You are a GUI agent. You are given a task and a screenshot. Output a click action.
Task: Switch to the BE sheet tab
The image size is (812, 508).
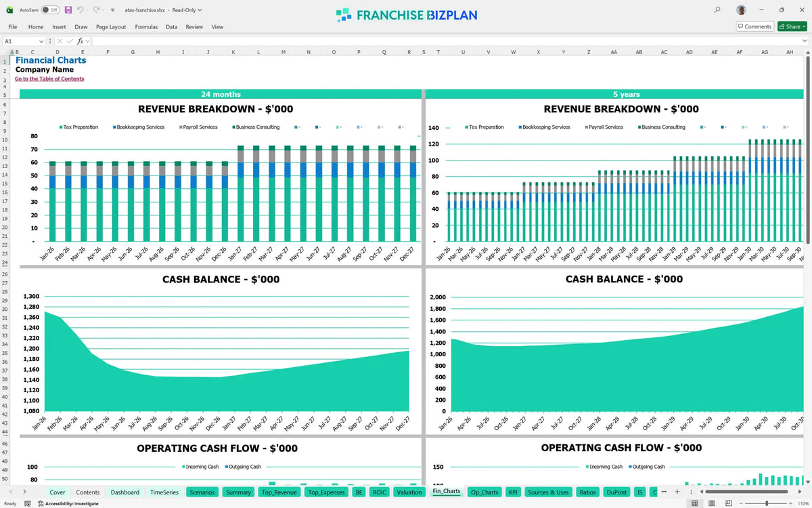pos(359,492)
